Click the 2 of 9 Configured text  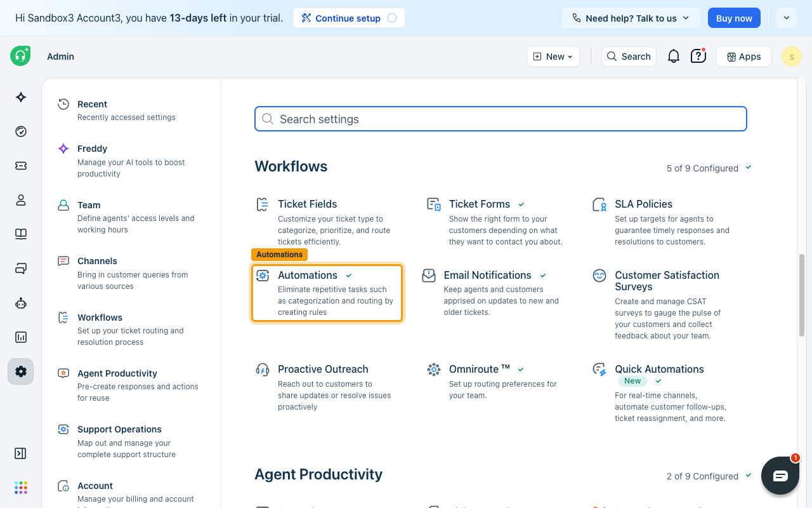[x=702, y=476]
